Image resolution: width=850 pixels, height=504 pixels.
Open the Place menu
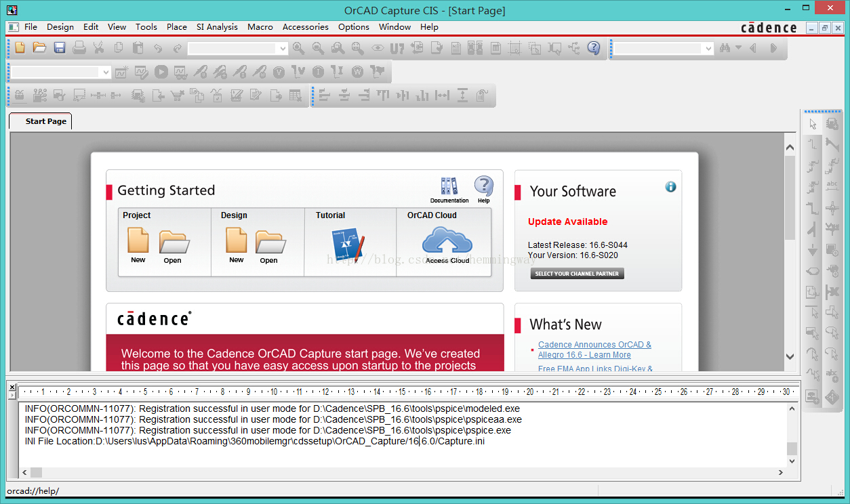tap(177, 27)
